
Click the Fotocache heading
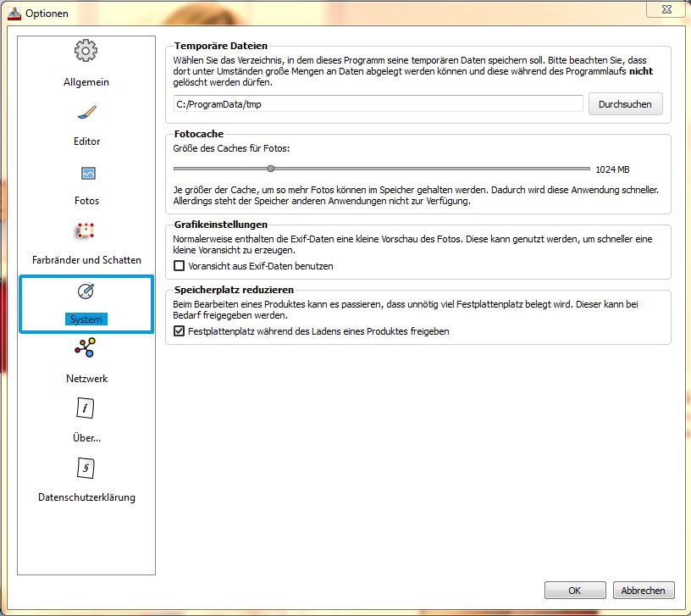coord(199,134)
